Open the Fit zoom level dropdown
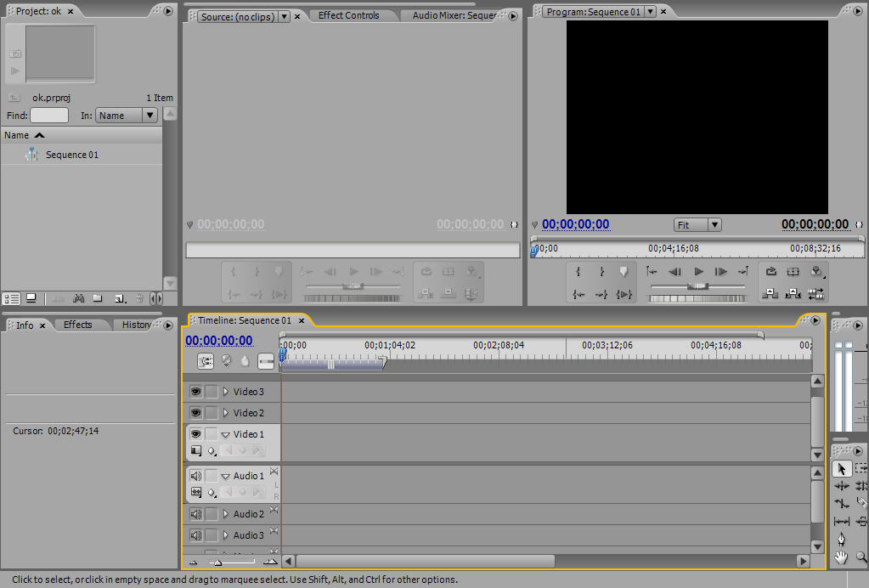Viewport: 869px width, 588px height. click(697, 225)
